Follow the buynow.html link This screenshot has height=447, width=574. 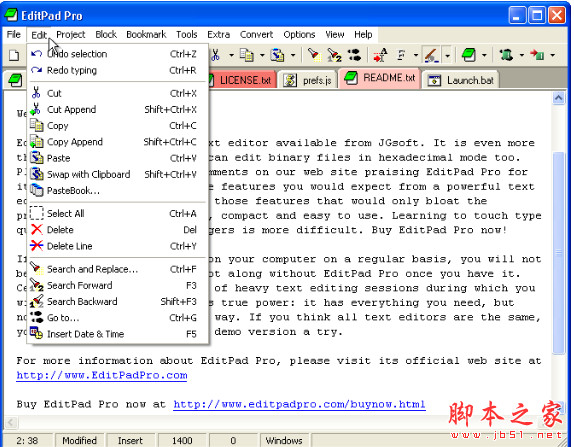[299, 405]
